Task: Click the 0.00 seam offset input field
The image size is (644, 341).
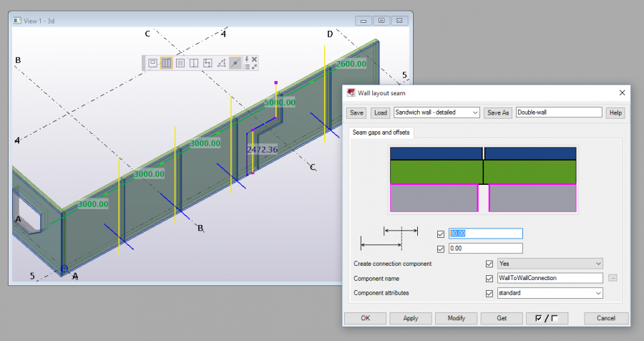Action: coord(485,249)
